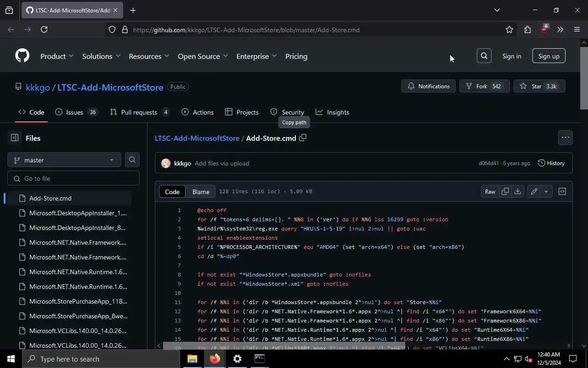Collapse the Files side panel icon
588x368 pixels.
(x=14, y=138)
